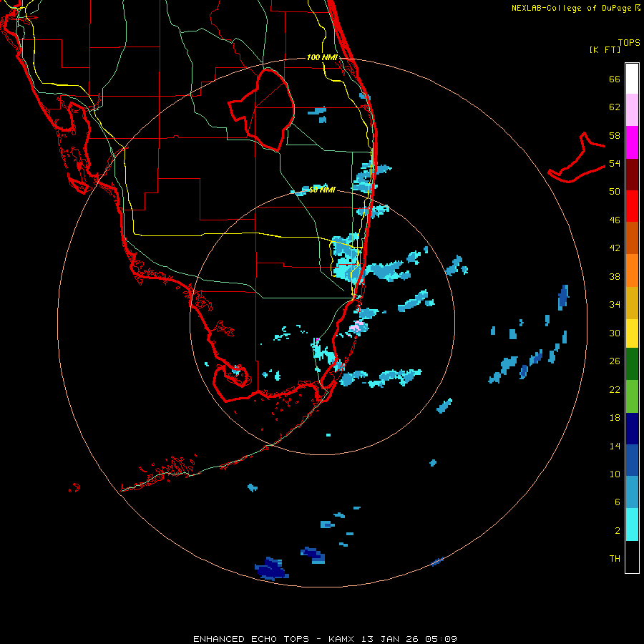644x644 pixels.
Task: Click the legend TH label
Action: (615, 559)
